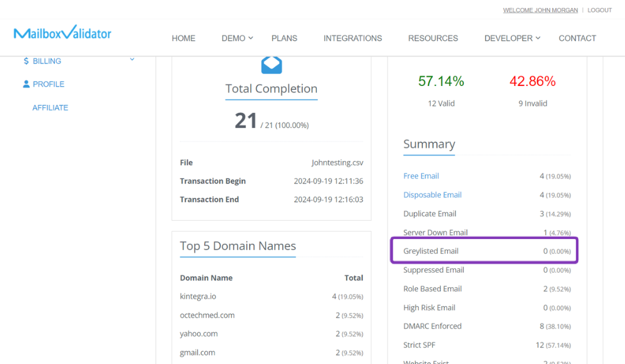This screenshot has height=364, width=625.
Task: Open the PLANS page
Action: [284, 38]
